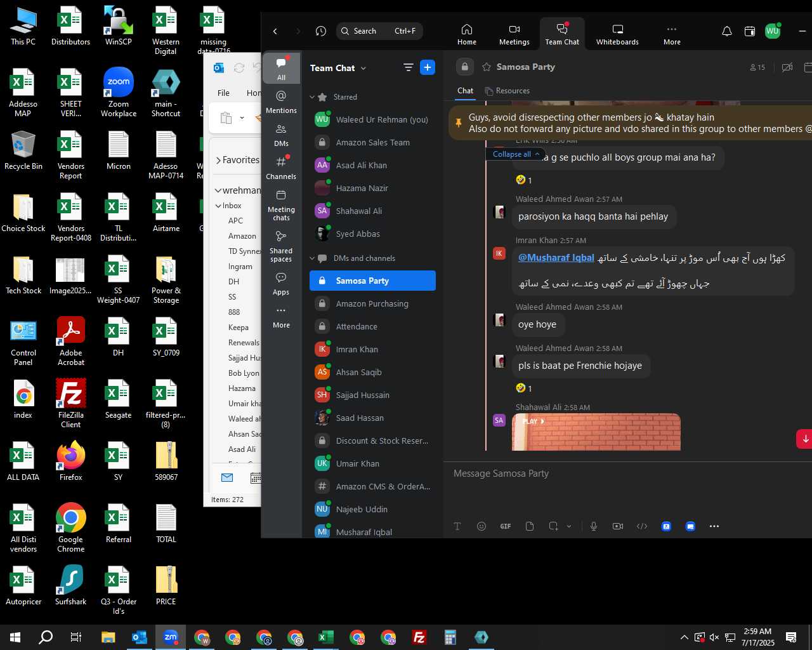Open the Attendance channel
Image resolution: width=812 pixels, height=650 pixels.
[372, 326]
